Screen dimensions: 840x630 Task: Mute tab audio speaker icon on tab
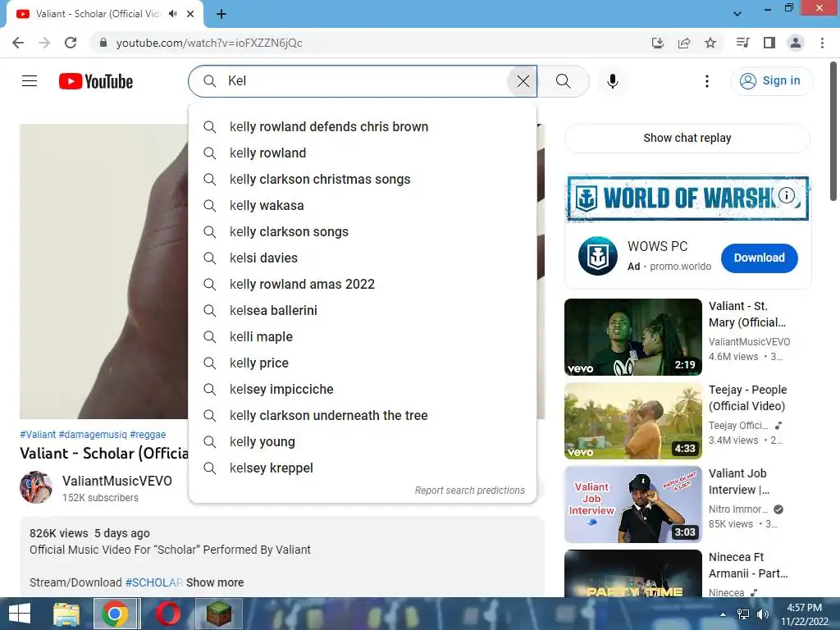172,14
